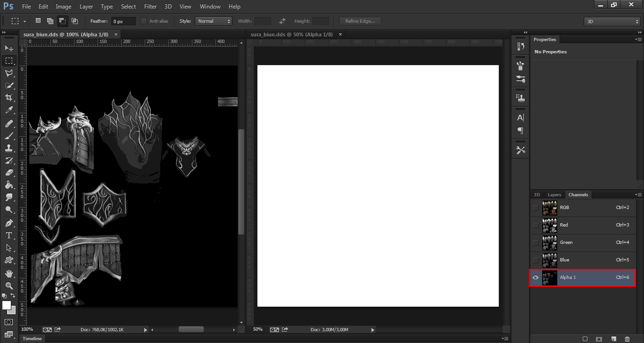
Task: Open the Clone Source panel icon
Action: (x=520, y=98)
